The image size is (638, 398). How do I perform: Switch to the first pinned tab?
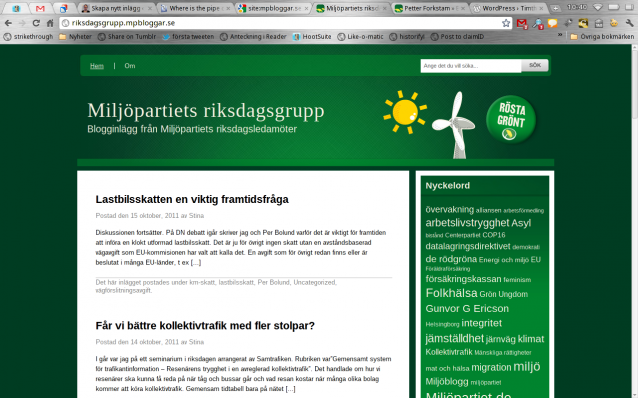tap(16, 8)
